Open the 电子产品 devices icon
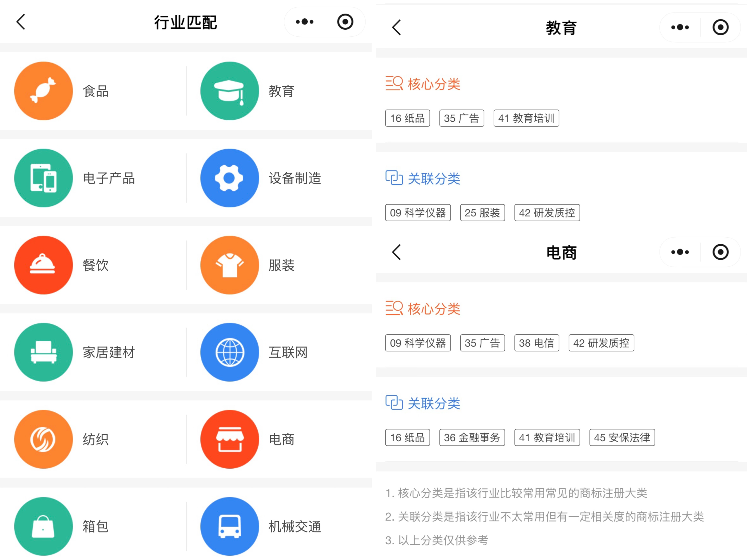Screen dimensions: 747x560 (x=44, y=178)
